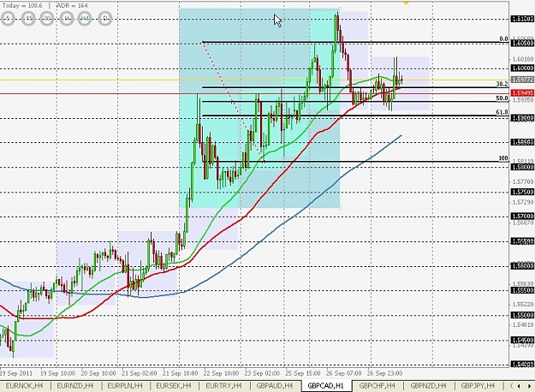Viewport: 535px width, 392px height.
Task: Open the EURNOK,H4 chart tab
Action: pyautogui.click(x=24, y=386)
